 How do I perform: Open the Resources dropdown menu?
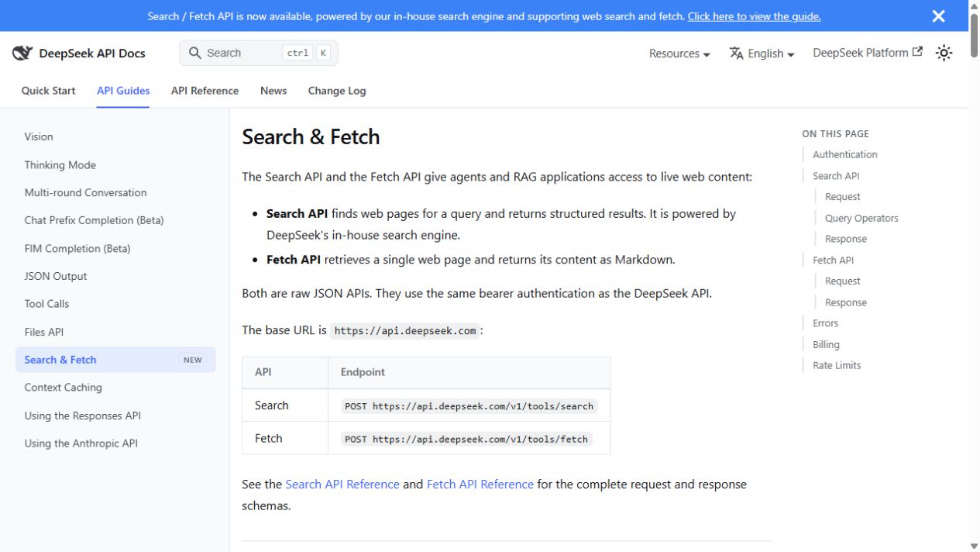click(x=679, y=53)
